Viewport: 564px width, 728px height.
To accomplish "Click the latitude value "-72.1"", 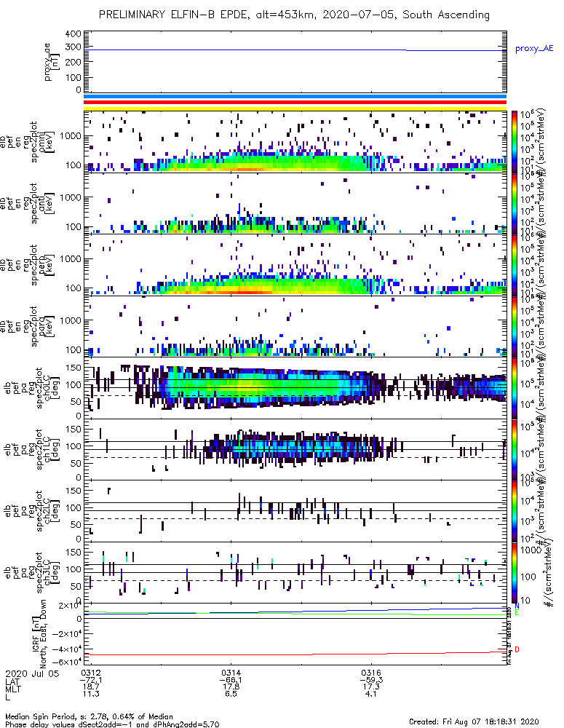I will 90,680.
